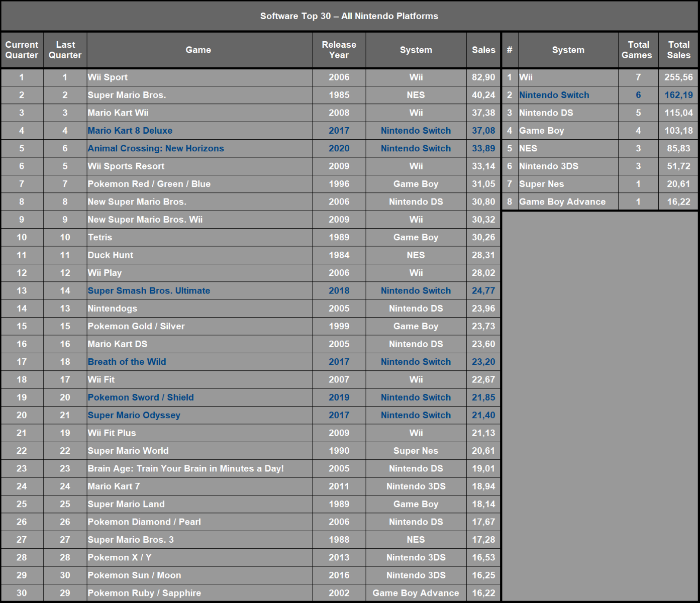Viewport: 700px width, 603px height.
Task: Click the 'Sales' column header
Action: [483, 50]
